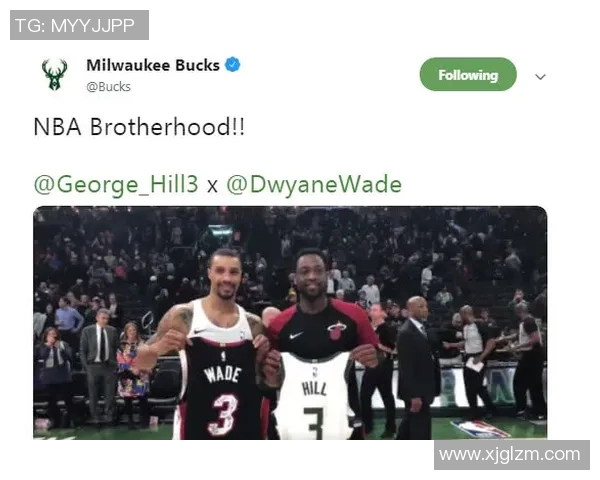600x480 pixels.
Task: Click the www.xjglzm.com watermark
Action: click(512, 455)
